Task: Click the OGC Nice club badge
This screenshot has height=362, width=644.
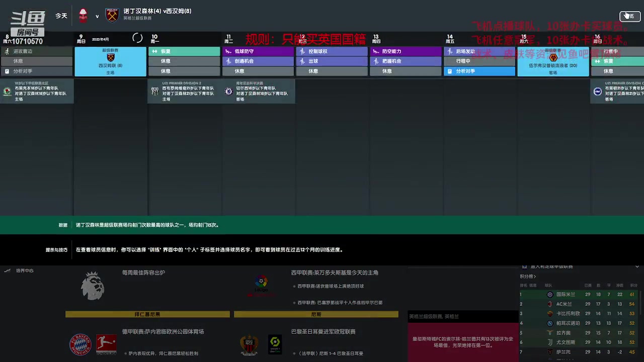Action: point(249,345)
